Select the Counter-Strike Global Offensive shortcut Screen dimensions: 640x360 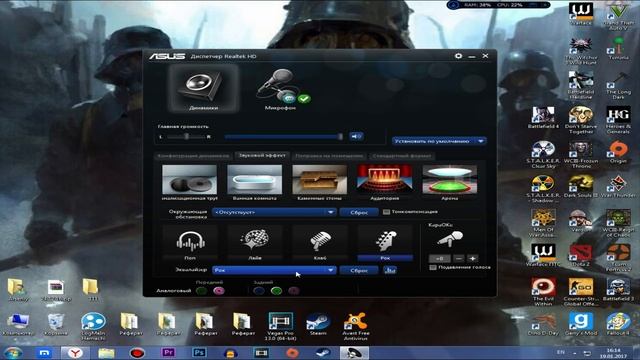point(581,292)
